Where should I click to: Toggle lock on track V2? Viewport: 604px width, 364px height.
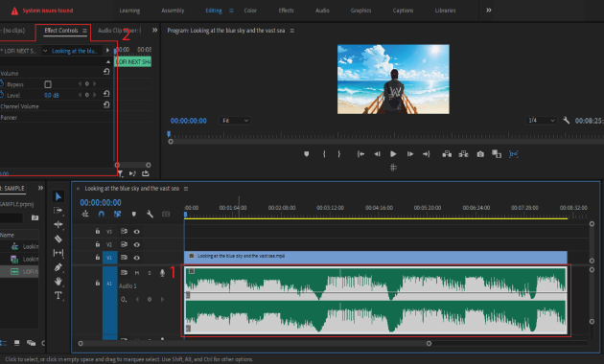point(98,244)
